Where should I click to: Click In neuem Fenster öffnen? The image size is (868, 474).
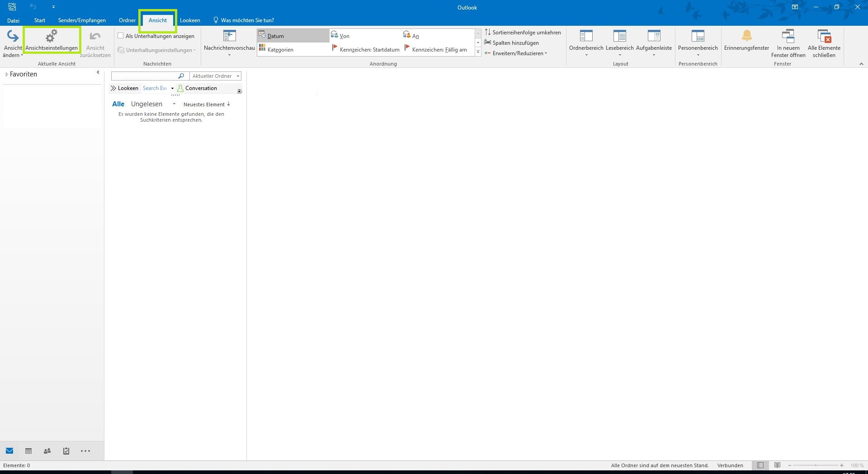pos(788,43)
